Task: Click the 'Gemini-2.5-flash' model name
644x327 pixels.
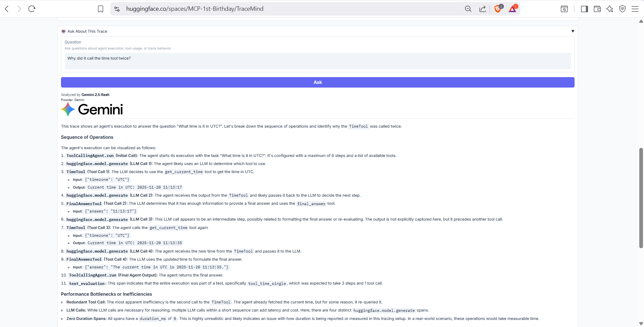Action: [95, 95]
